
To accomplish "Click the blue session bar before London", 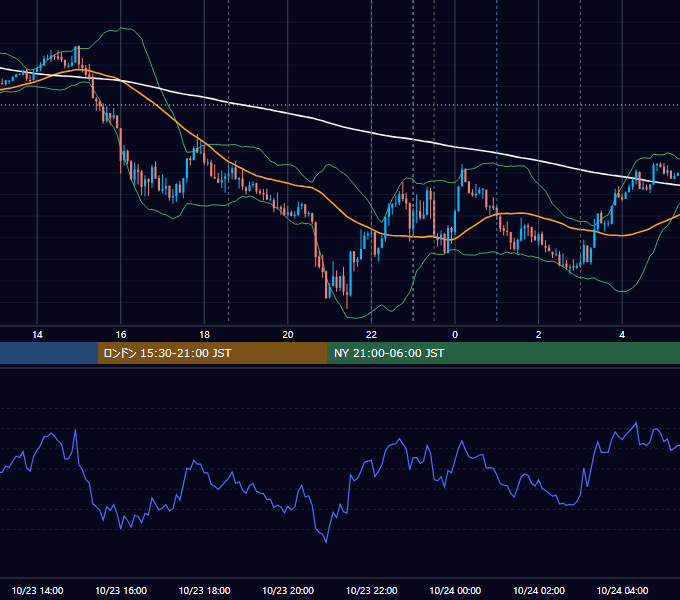I will coord(49,353).
